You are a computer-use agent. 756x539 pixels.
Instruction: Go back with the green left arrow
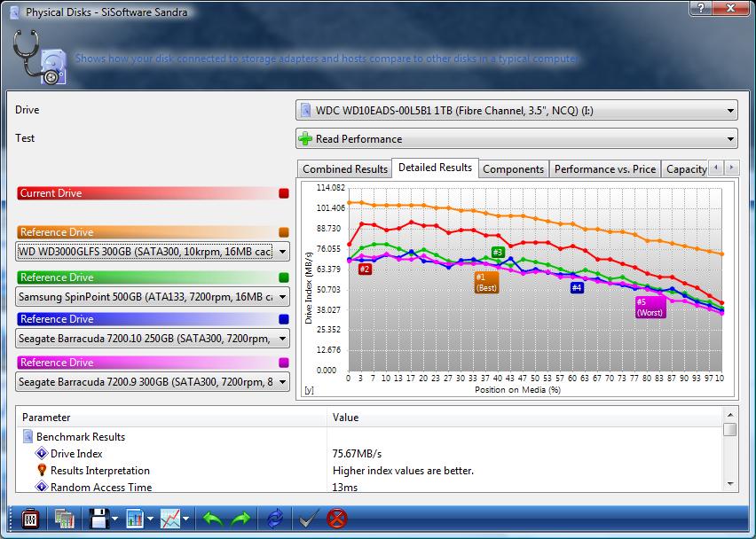click(213, 519)
